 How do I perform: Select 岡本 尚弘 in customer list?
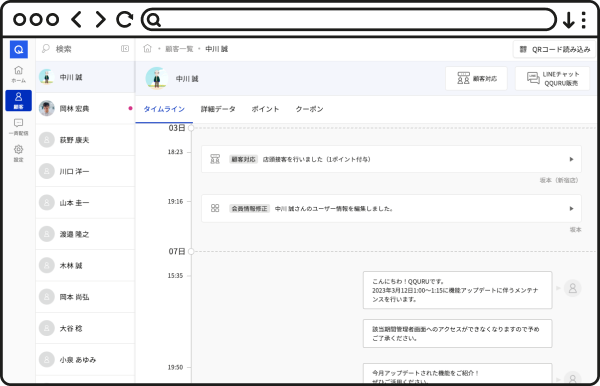[x=85, y=296]
